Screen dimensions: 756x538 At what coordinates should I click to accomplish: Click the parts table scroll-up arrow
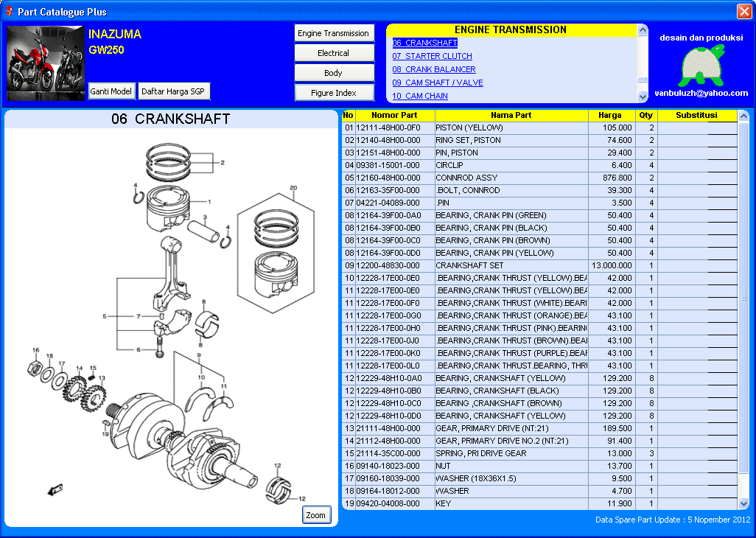[x=743, y=116]
